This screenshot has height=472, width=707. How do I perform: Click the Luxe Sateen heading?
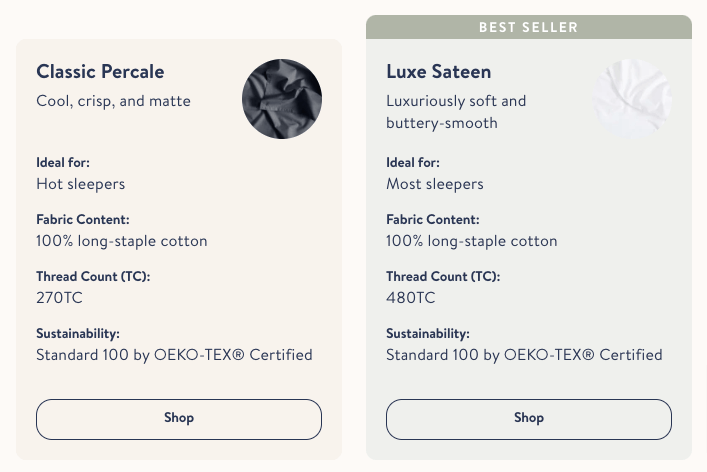439,72
